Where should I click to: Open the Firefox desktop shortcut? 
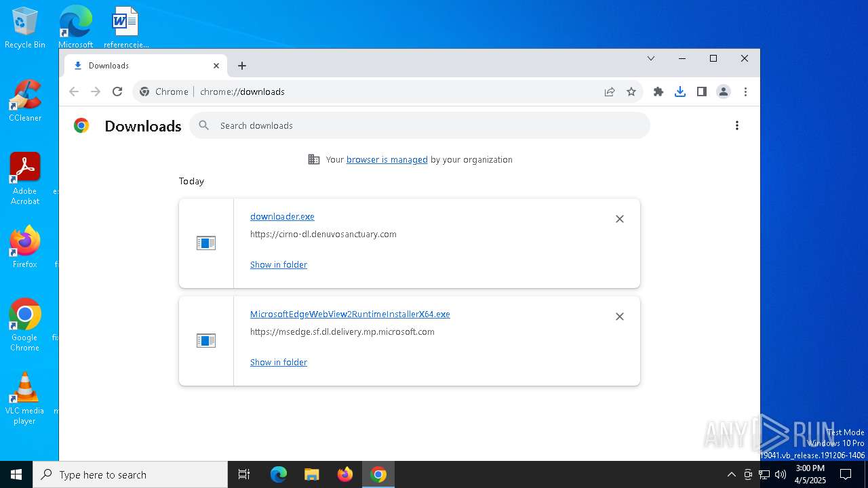(x=25, y=247)
